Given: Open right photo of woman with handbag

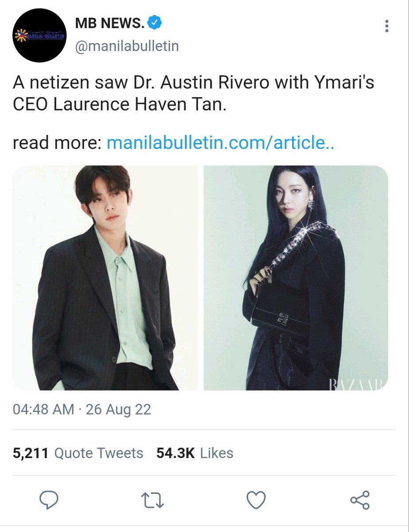Looking at the screenshot, I should (x=296, y=278).
